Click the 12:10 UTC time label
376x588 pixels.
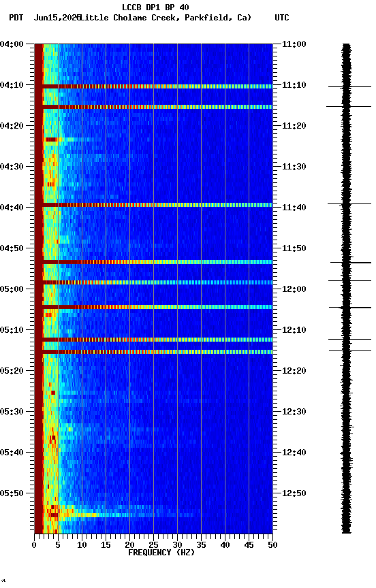[294, 330]
